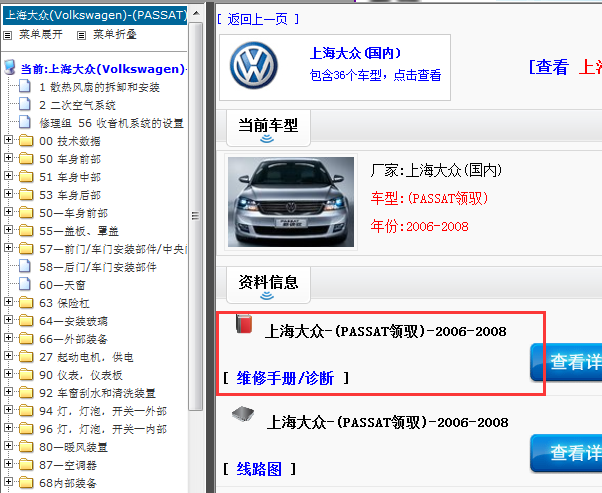Image resolution: width=602 pixels, height=493 pixels.
Task: Click folder icon for 90 仪表,仪表板
Action: 26,375
